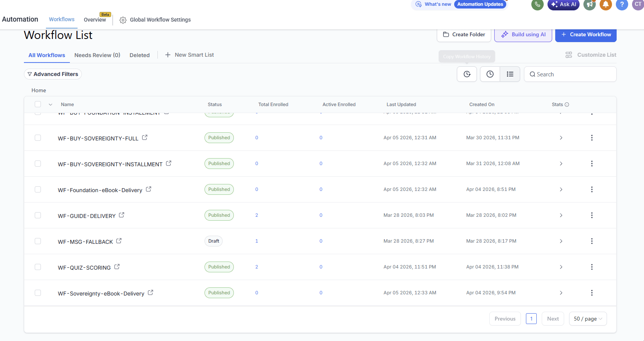The height and width of the screenshot is (341, 644).
Task: Open external link icon for WF-BUY-SOVEREIGNTY-FULL
Action: [145, 137]
